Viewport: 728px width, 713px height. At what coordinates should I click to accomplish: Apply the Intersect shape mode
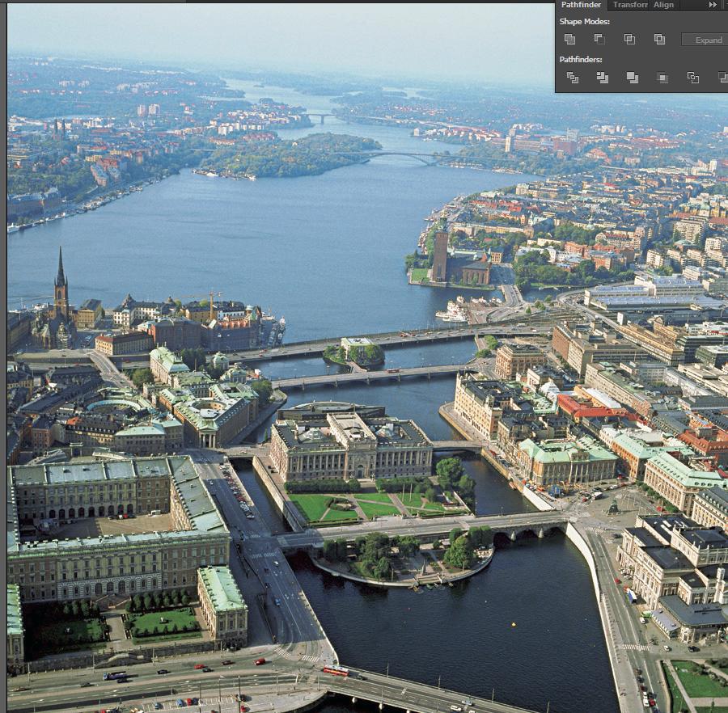click(x=629, y=40)
